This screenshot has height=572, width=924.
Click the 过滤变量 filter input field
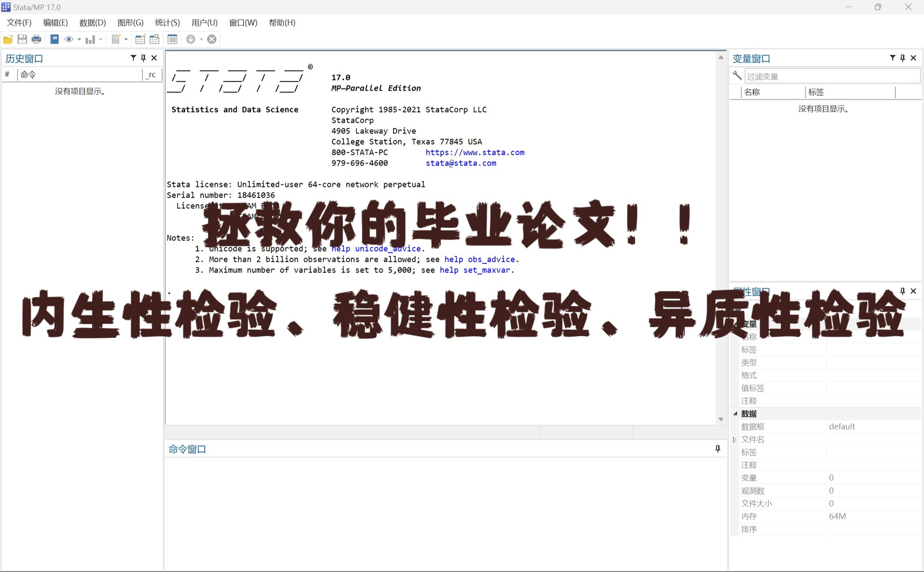(832, 76)
